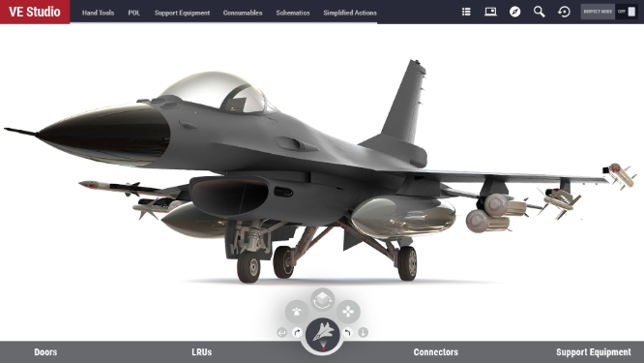Open the Doors category

45,352
